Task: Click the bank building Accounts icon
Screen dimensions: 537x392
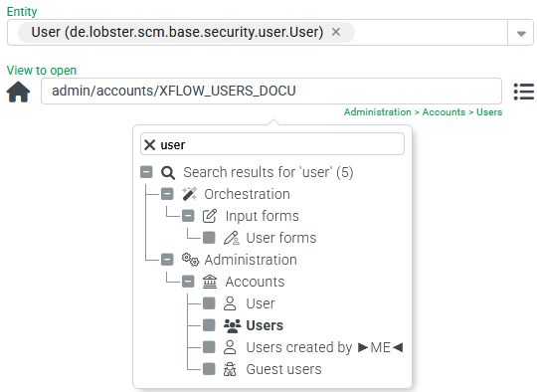Action: click(x=210, y=282)
